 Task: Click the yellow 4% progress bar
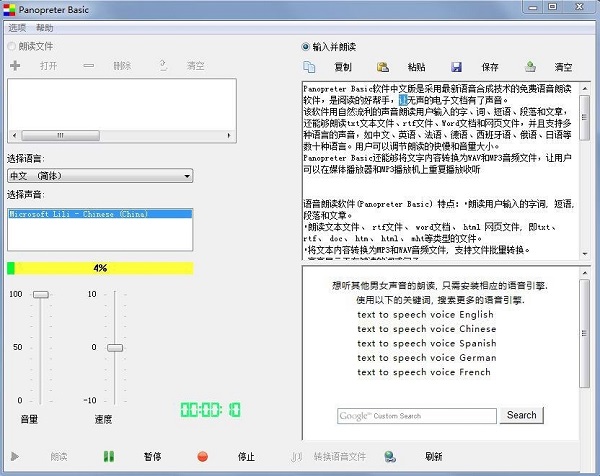[100, 268]
